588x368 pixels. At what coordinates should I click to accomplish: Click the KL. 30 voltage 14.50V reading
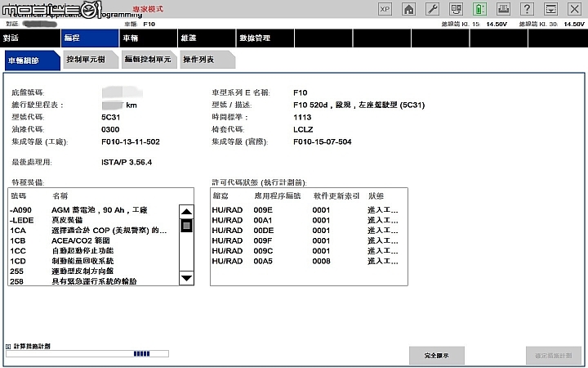[x=574, y=24]
